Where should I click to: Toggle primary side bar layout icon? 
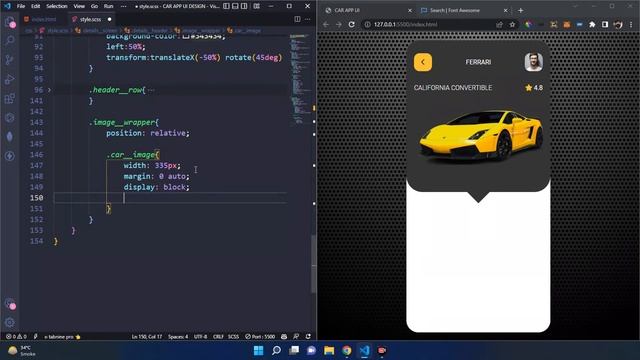click(226, 6)
